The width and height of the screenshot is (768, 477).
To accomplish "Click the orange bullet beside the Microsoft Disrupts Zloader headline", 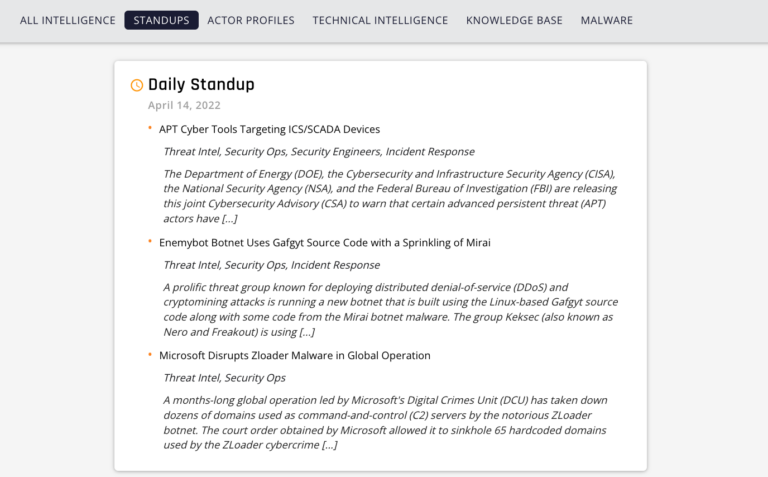I will pos(150,355).
